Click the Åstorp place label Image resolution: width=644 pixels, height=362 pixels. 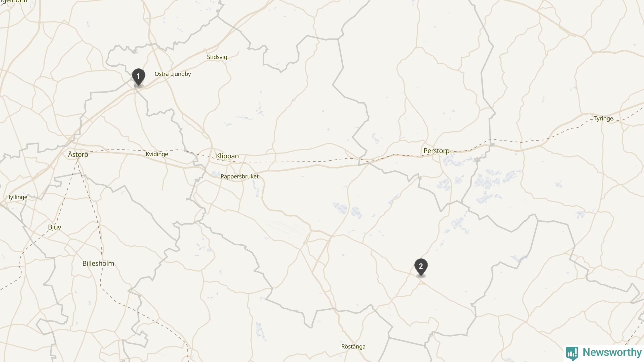[x=78, y=154]
